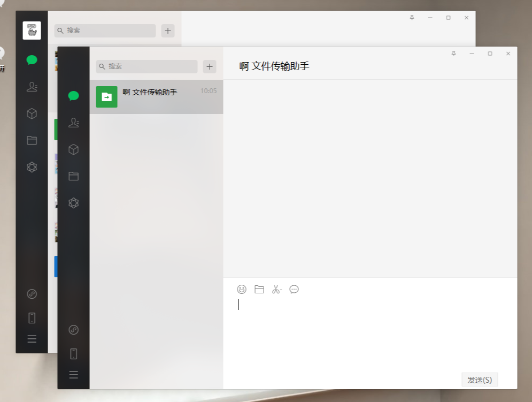
Task: Open phone icon in front window sidebar
Action: [74, 354]
